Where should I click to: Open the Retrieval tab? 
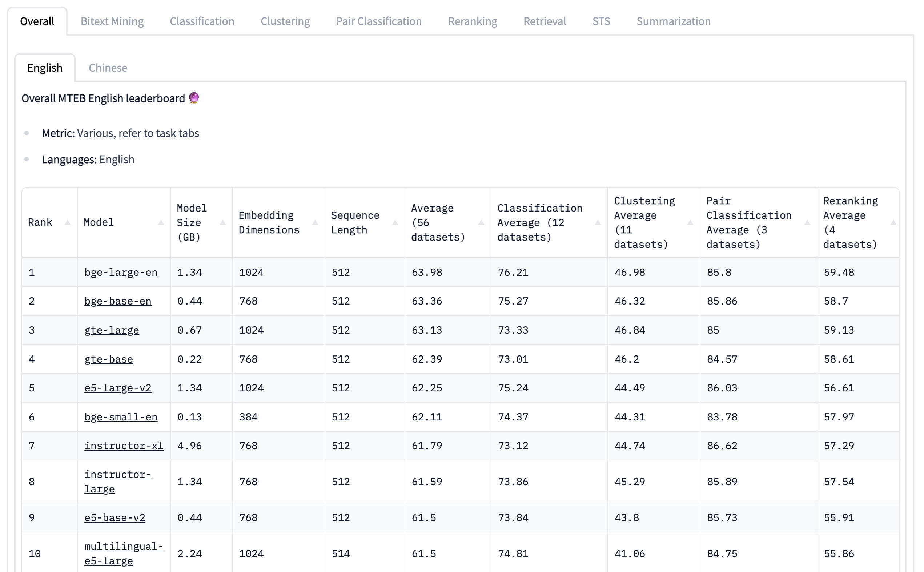[x=545, y=21]
